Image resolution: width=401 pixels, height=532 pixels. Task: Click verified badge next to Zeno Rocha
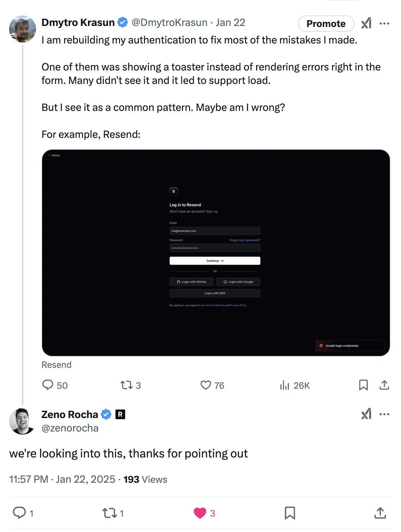(106, 414)
